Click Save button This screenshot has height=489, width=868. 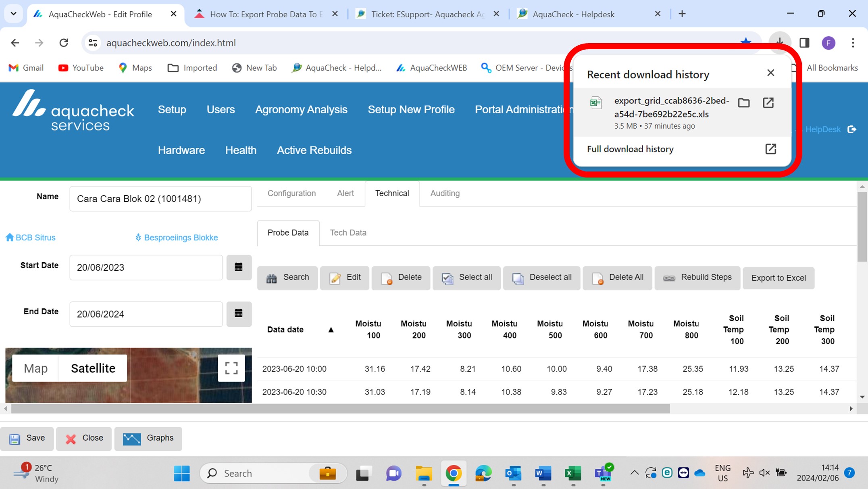(x=27, y=439)
